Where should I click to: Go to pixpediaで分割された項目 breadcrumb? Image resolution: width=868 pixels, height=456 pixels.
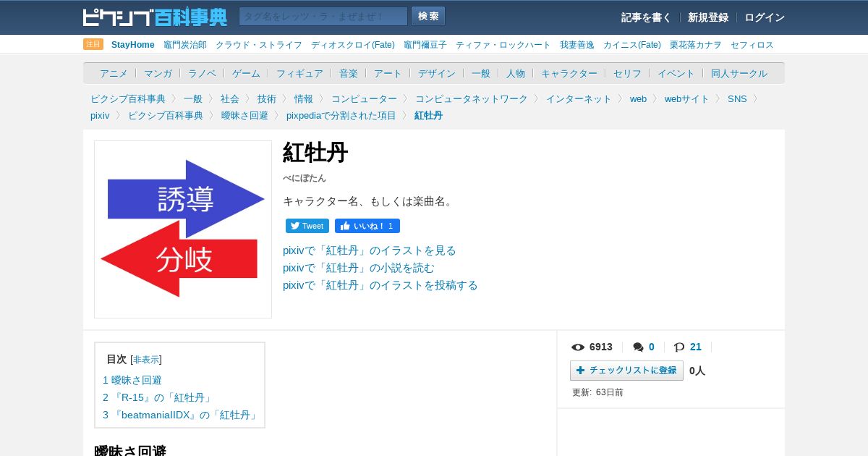(x=341, y=116)
